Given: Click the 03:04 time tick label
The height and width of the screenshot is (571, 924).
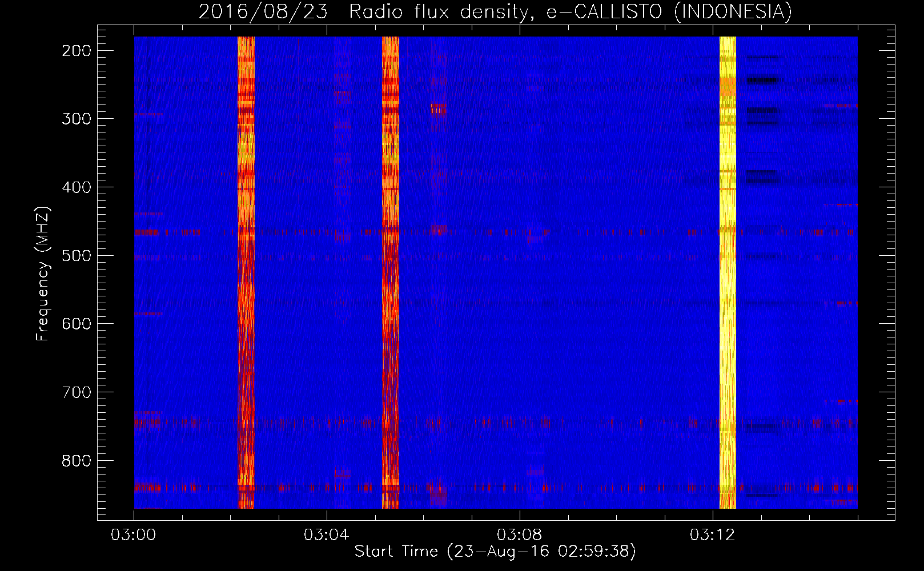Looking at the screenshot, I should tap(327, 535).
